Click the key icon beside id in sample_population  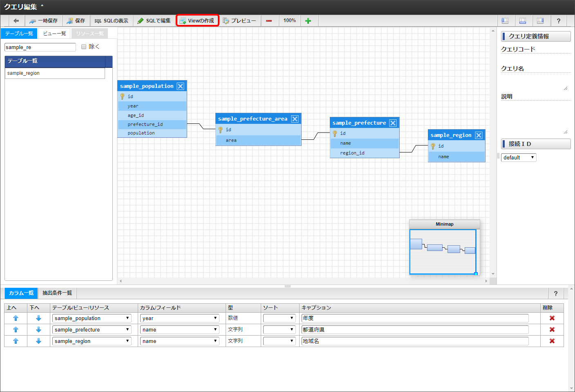(122, 96)
